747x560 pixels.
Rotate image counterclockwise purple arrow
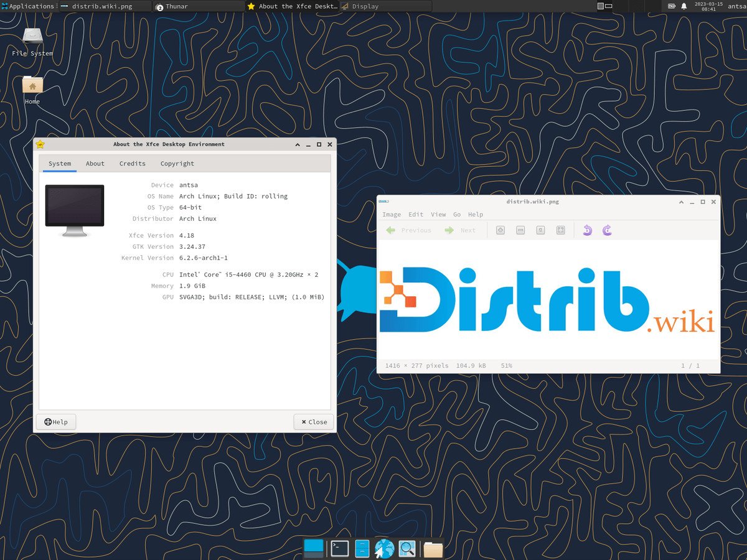587,230
